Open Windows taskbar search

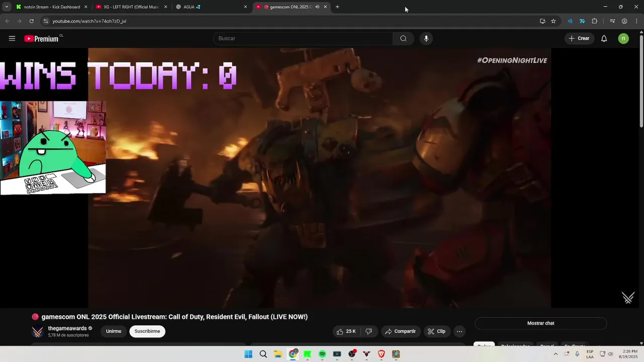point(263,354)
